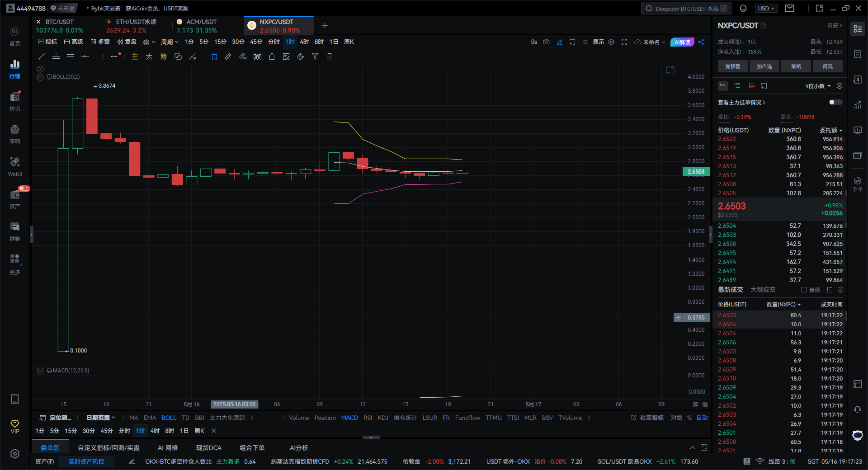Click 加自选 add to watchlist button

(x=764, y=66)
